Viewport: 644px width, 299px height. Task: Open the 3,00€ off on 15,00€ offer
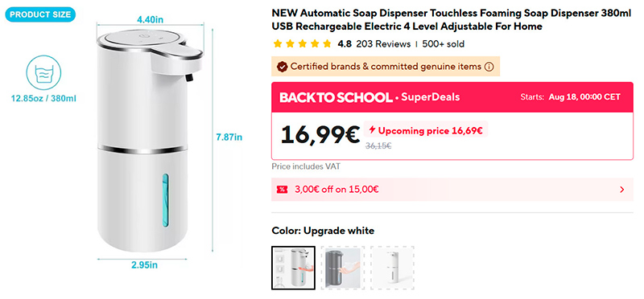pos(452,190)
